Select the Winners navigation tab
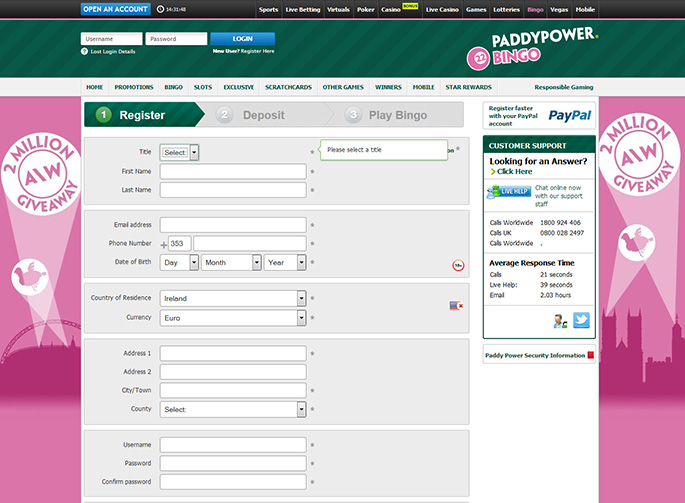The height and width of the screenshot is (503, 685). [x=388, y=87]
